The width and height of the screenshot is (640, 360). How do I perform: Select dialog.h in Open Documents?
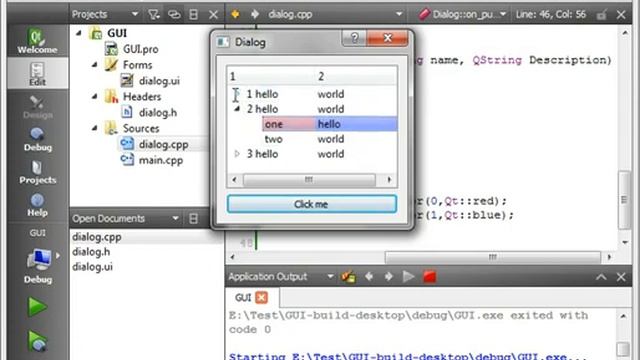click(91, 252)
